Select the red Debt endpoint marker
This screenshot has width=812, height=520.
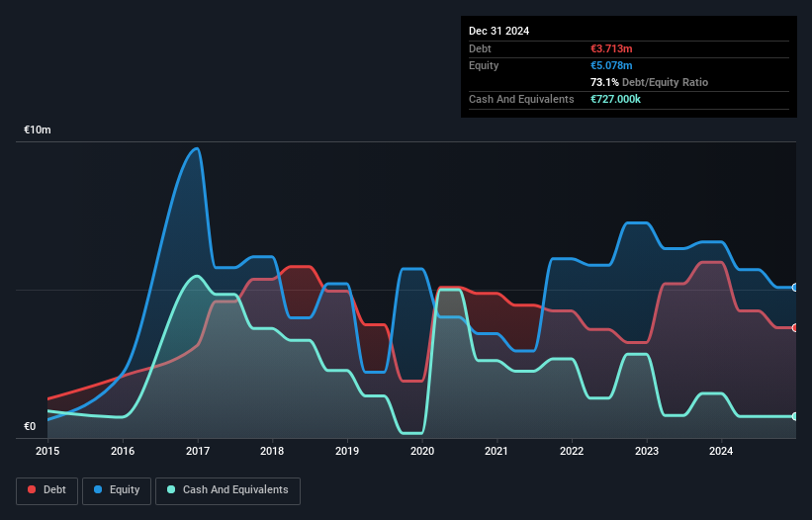[795, 327]
